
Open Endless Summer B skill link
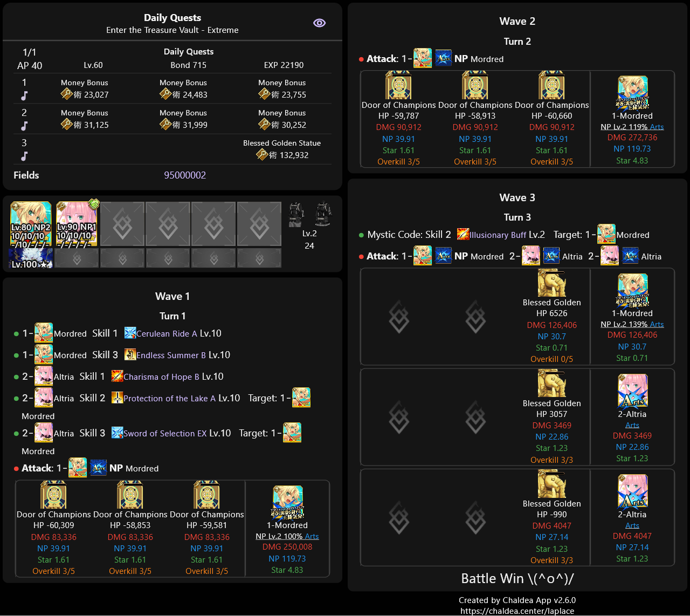pos(171,355)
